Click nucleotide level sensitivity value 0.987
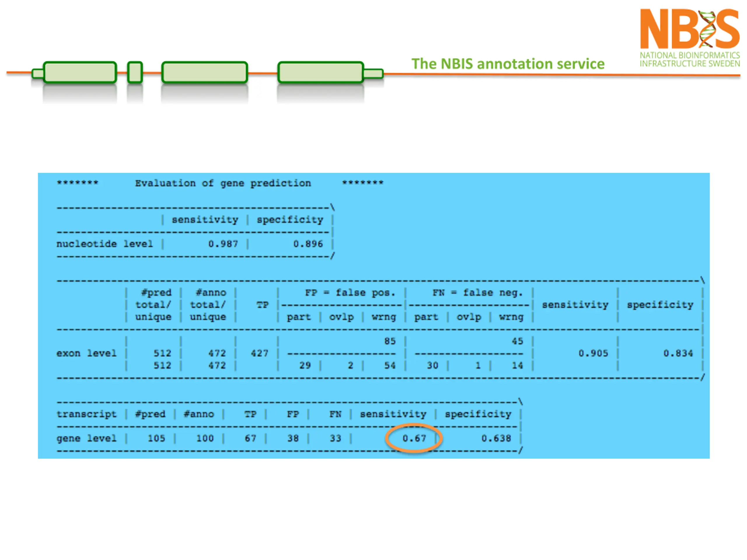Viewport: 747px width, 560px height. [223, 244]
